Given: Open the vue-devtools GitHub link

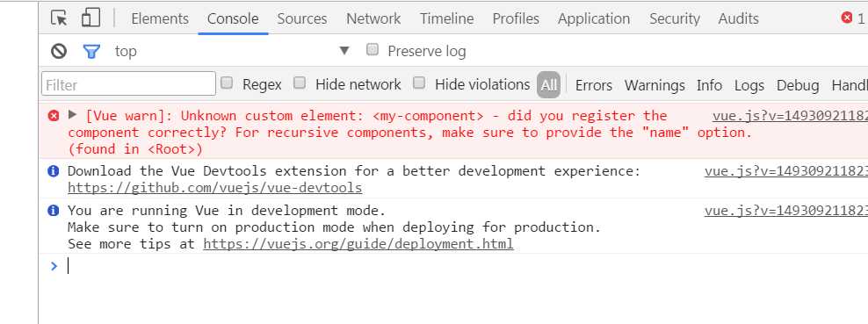Looking at the screenshot, I should tap(214, 188).
